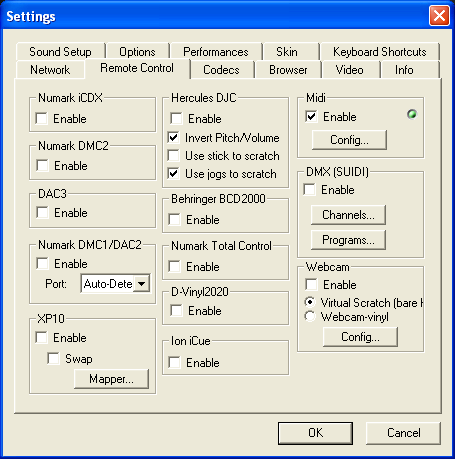Open the Keyboard Shortcuts tab
Viewport: 455px width, 459px height.
tap(380, 52)
